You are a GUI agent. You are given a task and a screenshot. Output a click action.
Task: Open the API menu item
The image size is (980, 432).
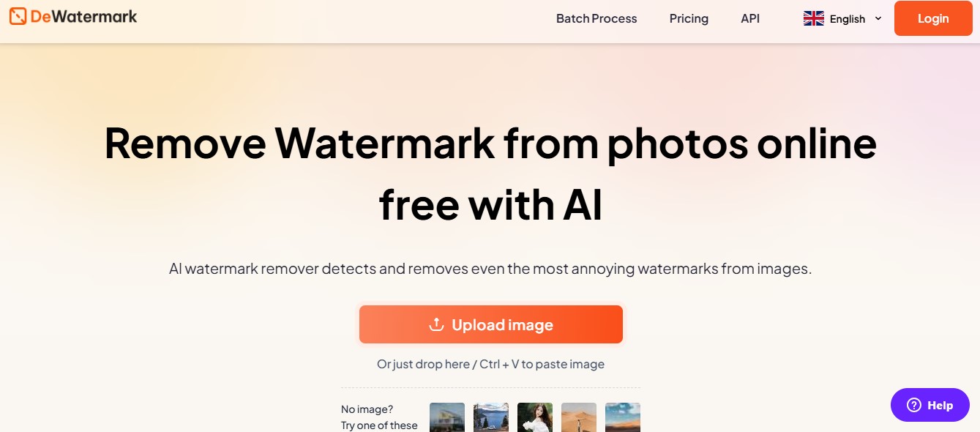750,18
